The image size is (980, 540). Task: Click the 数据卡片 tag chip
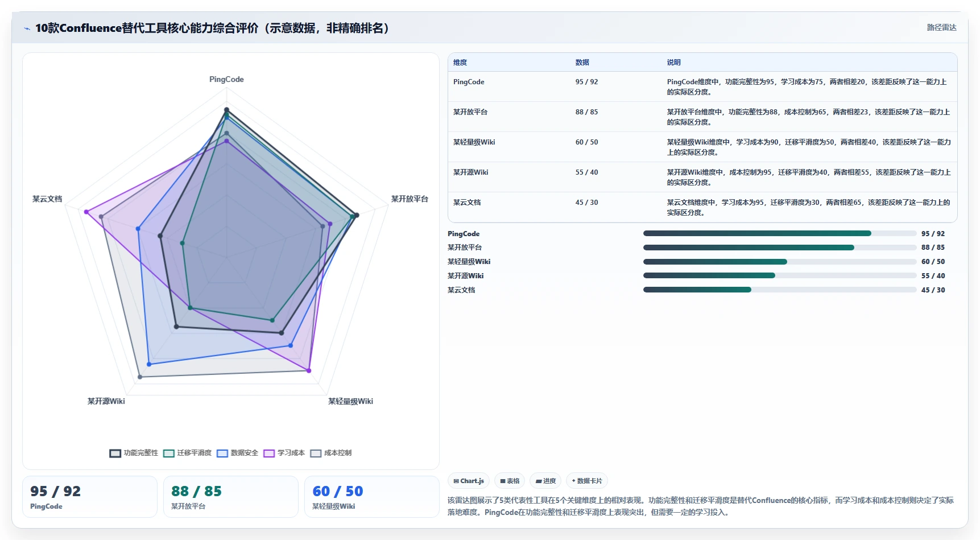pyautogui.click(x=587, y=481)
